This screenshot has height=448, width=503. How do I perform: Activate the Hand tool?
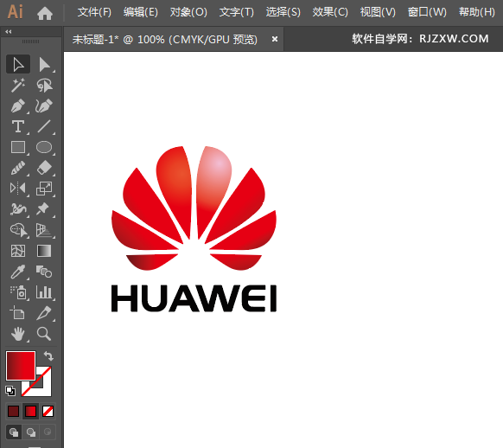[x=18, y=334]
